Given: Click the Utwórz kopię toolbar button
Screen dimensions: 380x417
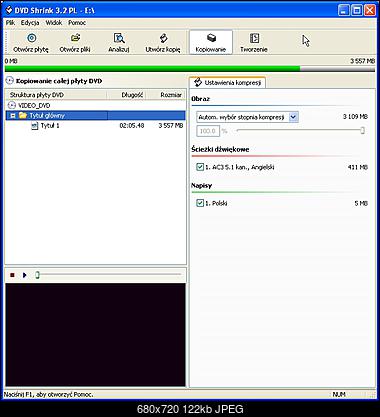Looking at the screenshot, I should click(x=163, y=43).
